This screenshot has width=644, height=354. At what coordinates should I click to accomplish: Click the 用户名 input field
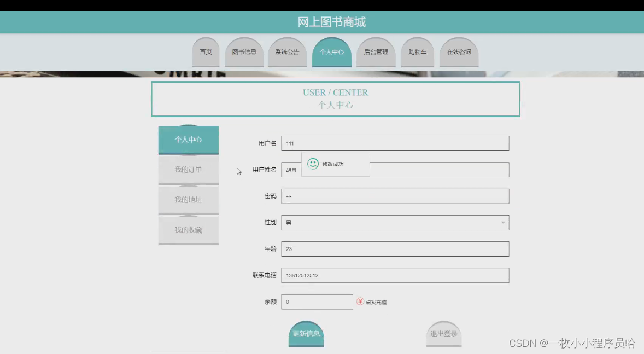(395, 143)
